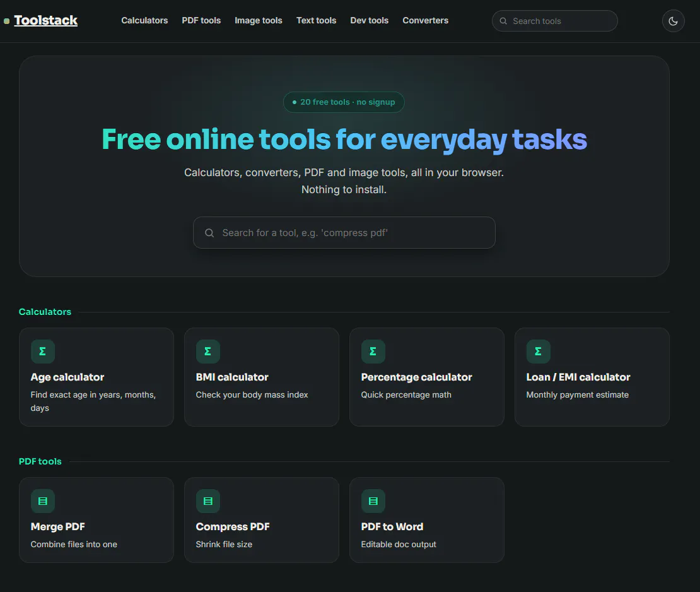Click 'Editable doc output' description
The height and width of the screenshot is (592, 700).
coord(399,545)
